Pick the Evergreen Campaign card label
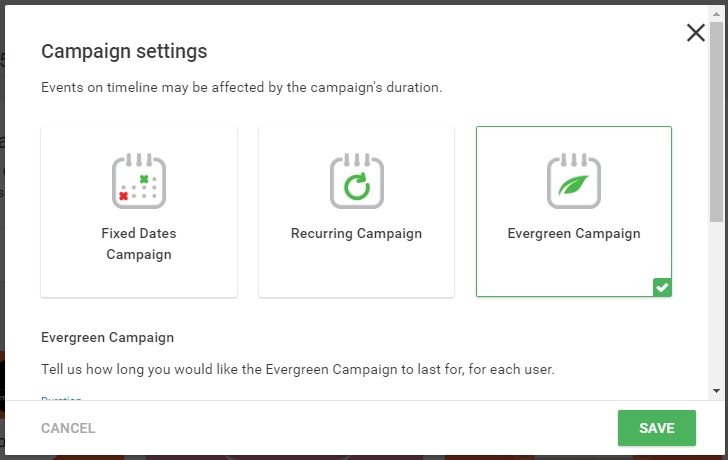728x460 pixels. pos(574,233)
